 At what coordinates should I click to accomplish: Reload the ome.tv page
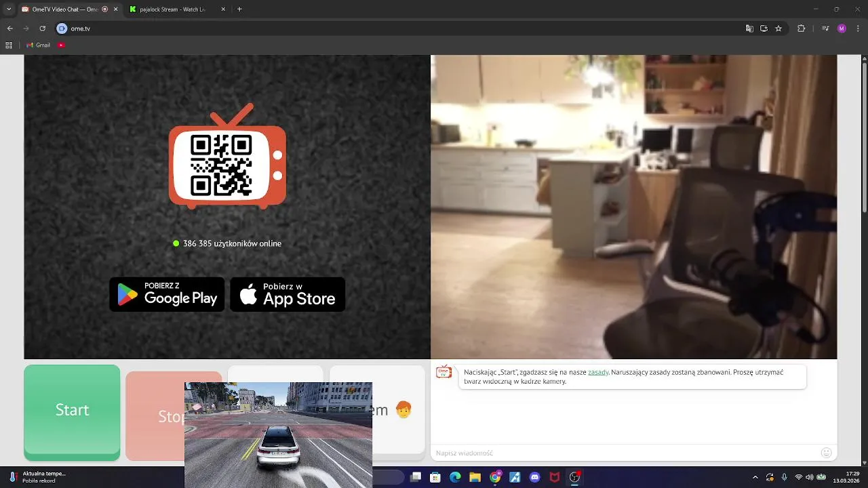pyautogui.click(x=43, y=28)
